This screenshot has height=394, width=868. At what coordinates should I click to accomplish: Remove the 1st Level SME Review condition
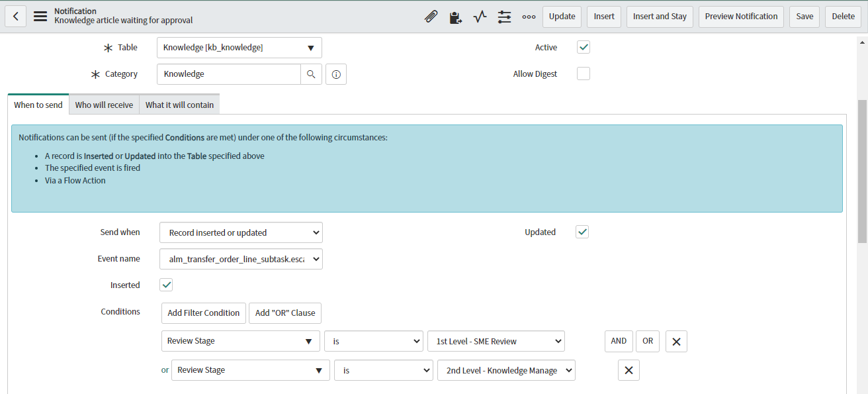coord(676,341)
